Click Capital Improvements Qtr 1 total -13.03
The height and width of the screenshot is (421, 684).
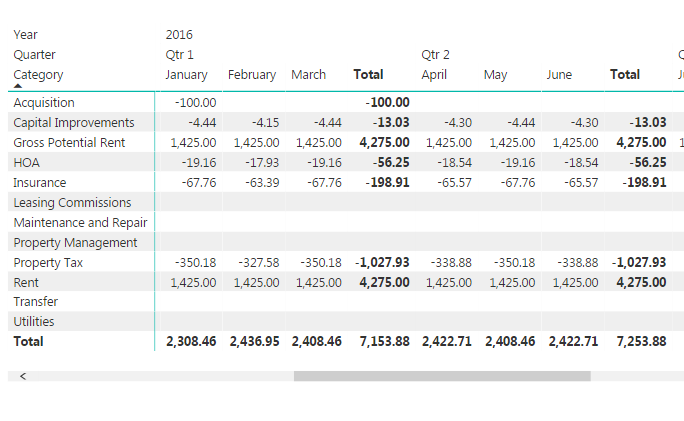pos(391,123)
